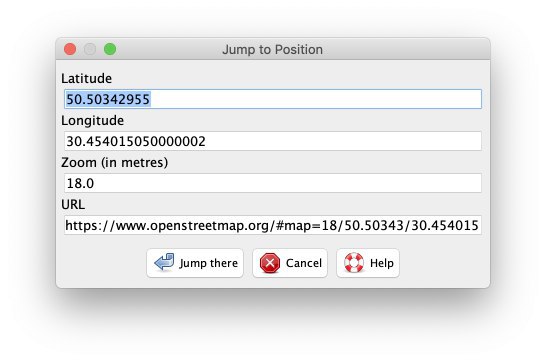Click the Latitude label text
The height and width of the screenshot is (362, 546).
[x=86, y=79]
